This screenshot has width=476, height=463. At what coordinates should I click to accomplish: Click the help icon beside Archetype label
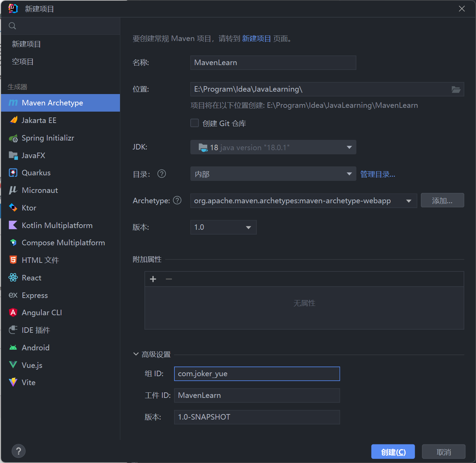tap(177, 200)
